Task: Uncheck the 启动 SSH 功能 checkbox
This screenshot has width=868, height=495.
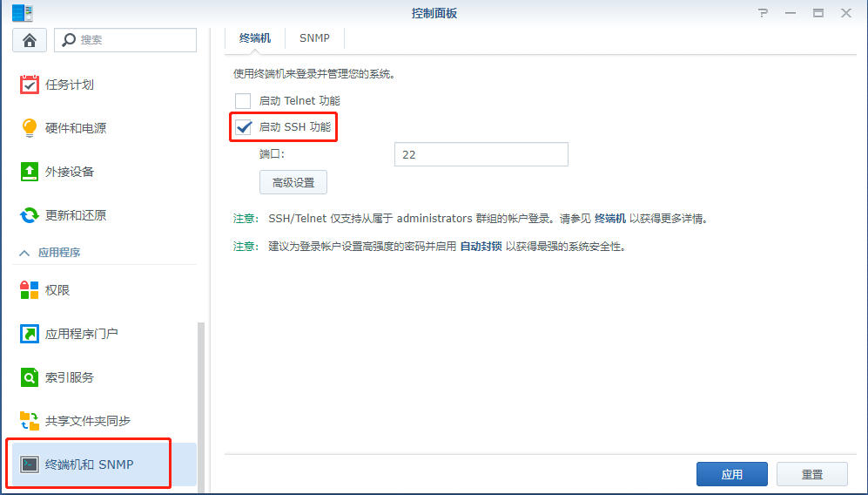Action: point(243,127)
